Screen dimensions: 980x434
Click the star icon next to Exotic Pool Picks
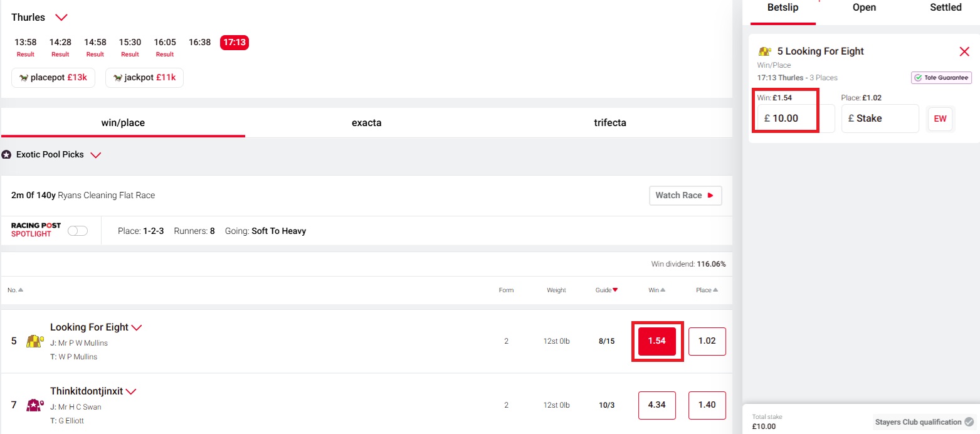click(x=6, y=154)
